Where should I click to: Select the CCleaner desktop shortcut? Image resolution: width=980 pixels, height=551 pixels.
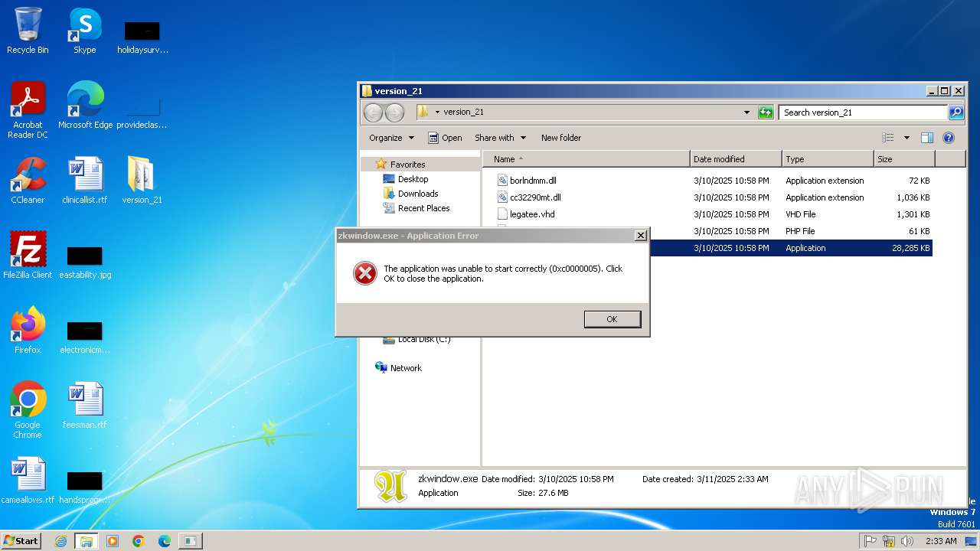[x=28, y=181]
